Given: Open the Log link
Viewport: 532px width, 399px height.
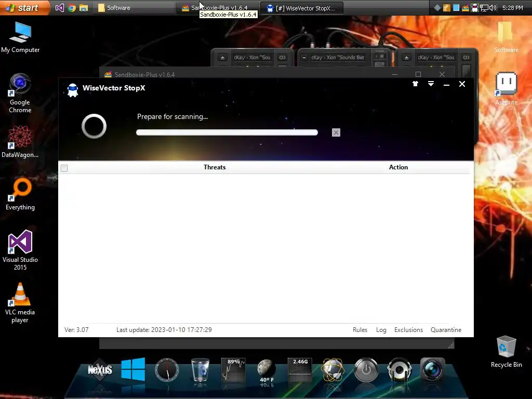Looking at the screenshot, I should click(381, 330).
